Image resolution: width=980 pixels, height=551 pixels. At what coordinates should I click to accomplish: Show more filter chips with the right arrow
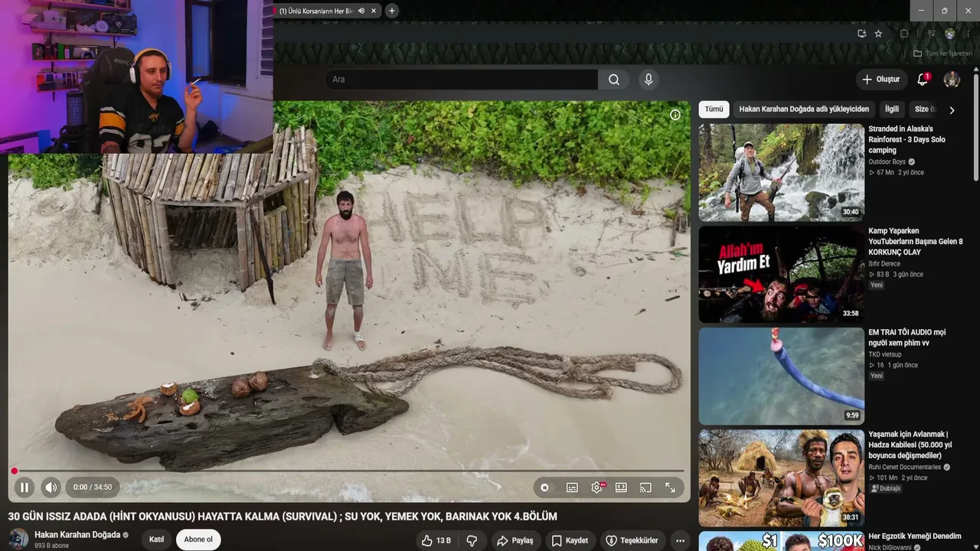(952, 110)
